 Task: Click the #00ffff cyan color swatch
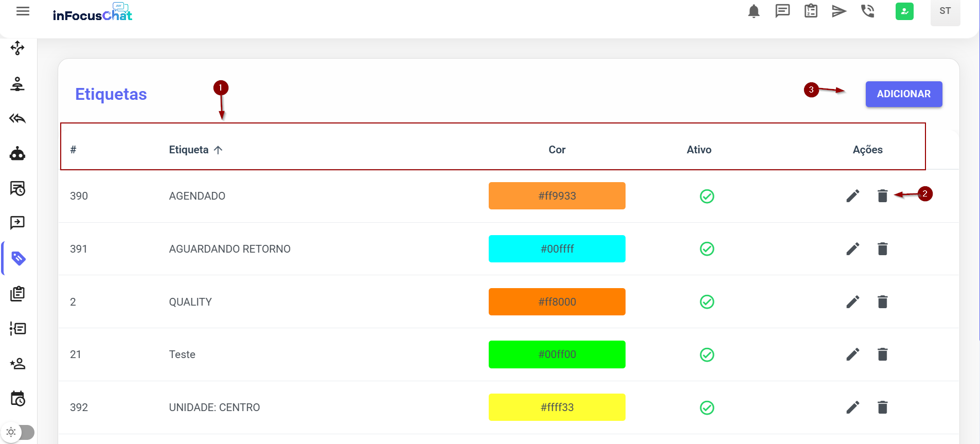557,249
